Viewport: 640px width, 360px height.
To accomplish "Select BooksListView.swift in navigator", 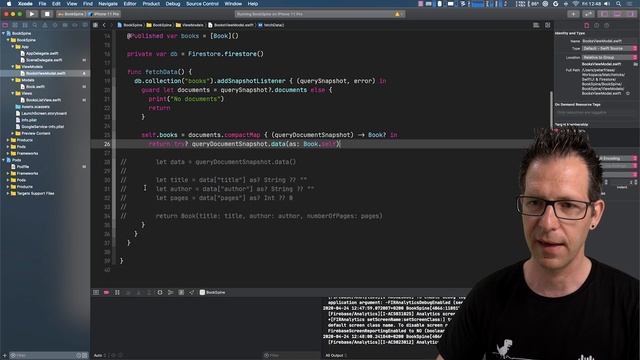I will click(x=40, y=100).
